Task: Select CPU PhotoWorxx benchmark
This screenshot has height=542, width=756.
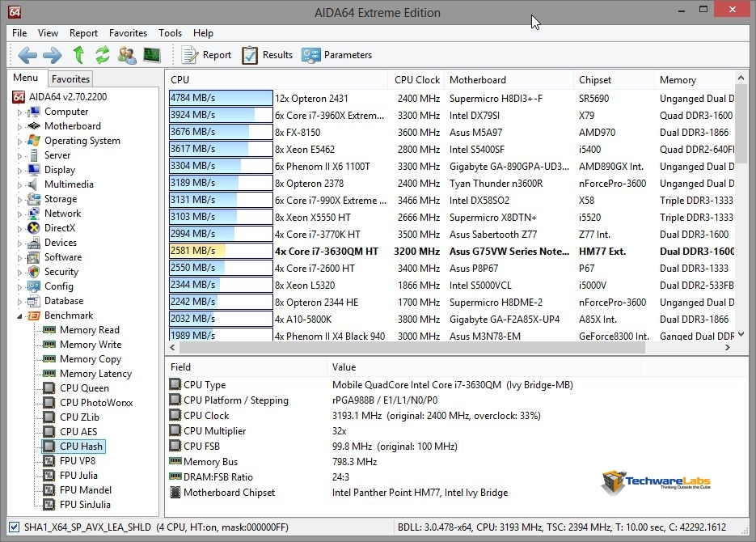Action: [96, 403]
